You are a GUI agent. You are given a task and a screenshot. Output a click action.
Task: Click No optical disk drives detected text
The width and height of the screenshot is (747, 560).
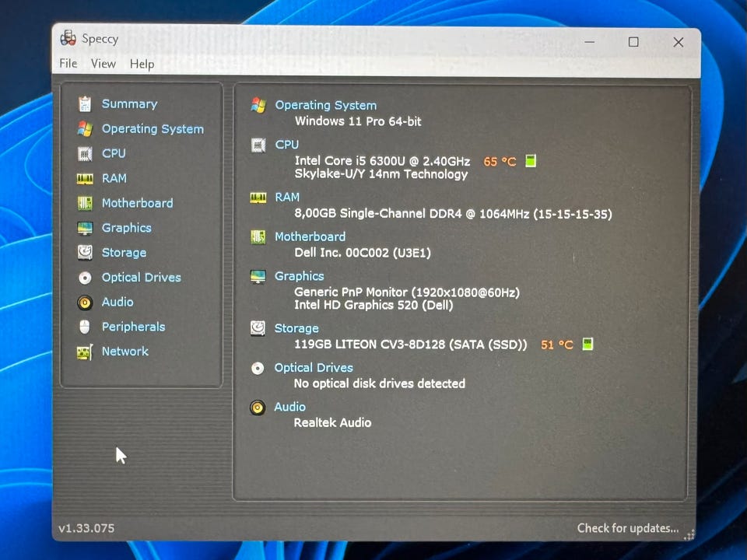[380, 383]
